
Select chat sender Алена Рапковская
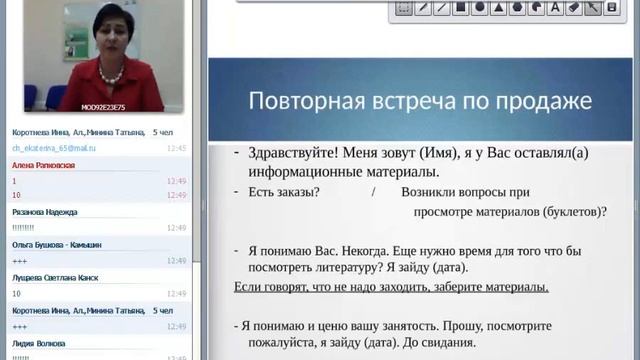tap(43, 165)
